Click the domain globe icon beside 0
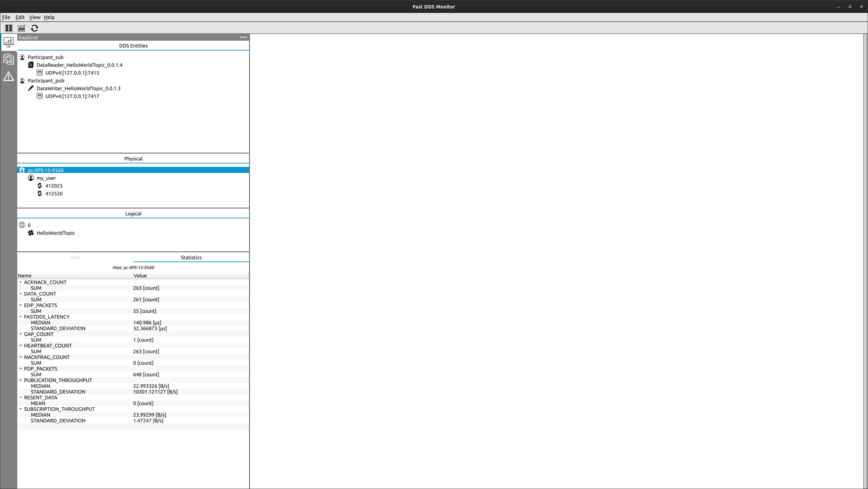 point(22,225)
